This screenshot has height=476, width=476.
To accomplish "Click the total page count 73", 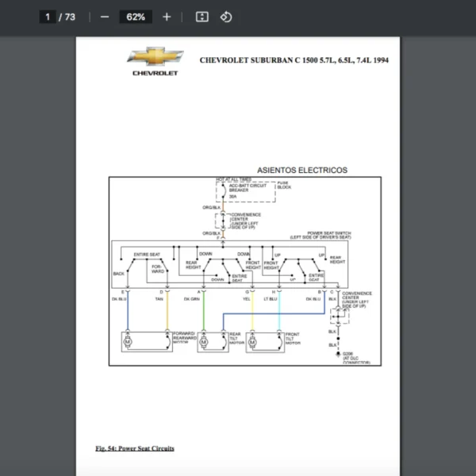I will pos(70,17).
